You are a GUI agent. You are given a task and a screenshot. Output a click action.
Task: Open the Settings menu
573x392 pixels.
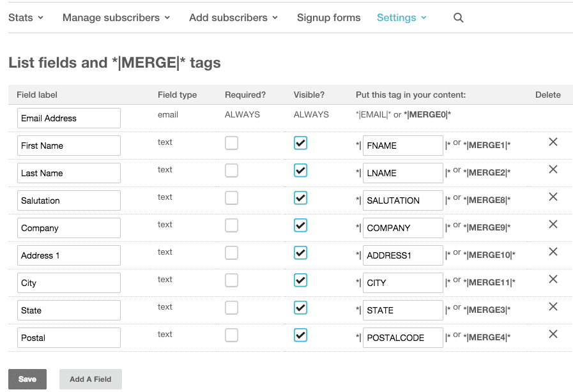click(401, 18)
